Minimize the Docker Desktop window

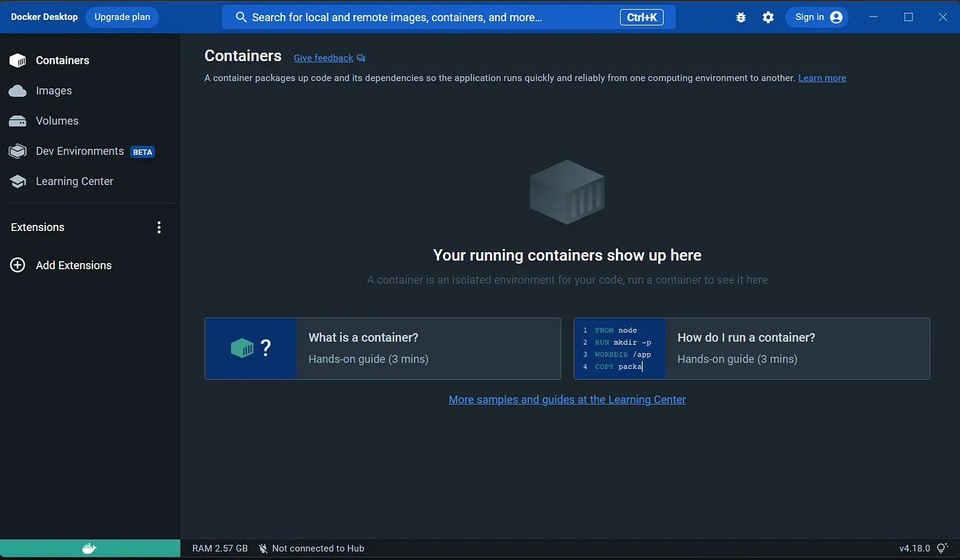874,17
